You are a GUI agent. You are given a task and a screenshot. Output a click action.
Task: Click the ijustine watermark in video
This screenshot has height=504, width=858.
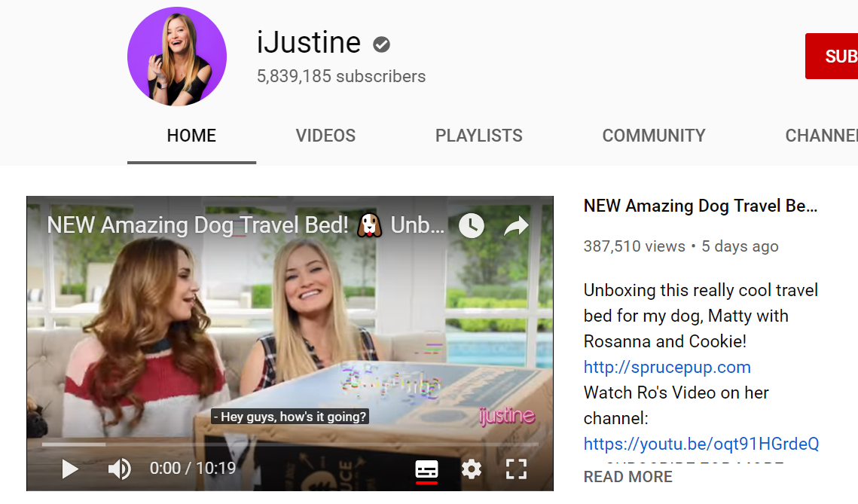(x=507, y=417)
